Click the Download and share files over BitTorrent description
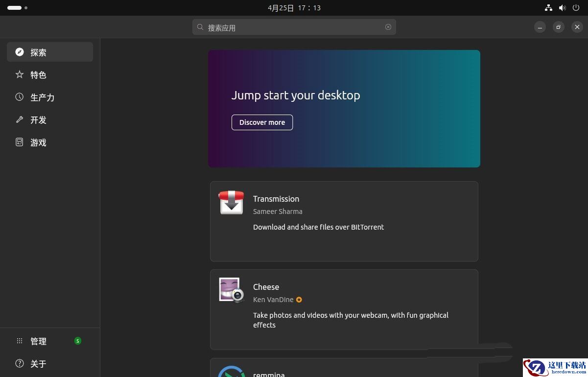Screen dimensions: 588x377 tap(318, 227)
